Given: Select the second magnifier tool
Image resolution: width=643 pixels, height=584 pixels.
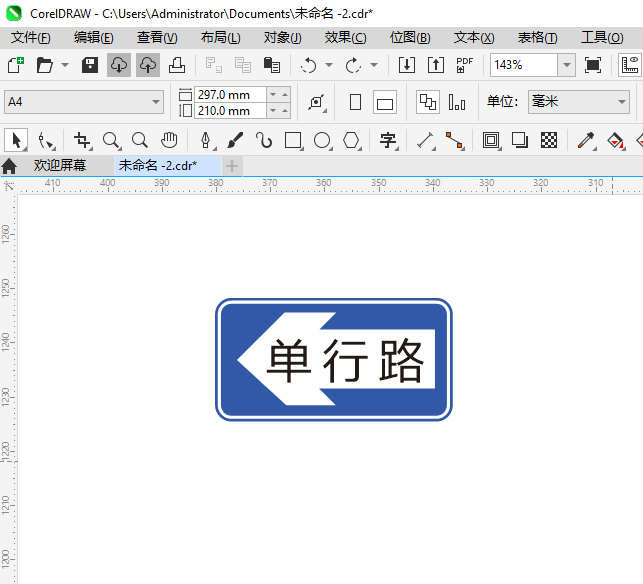Looking at the screenshot, I should coord(140,140).
